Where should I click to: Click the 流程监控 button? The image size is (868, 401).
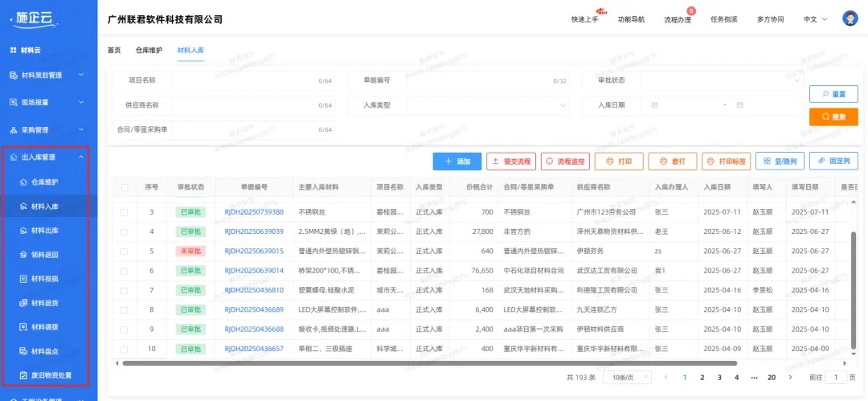pos(565,162)
